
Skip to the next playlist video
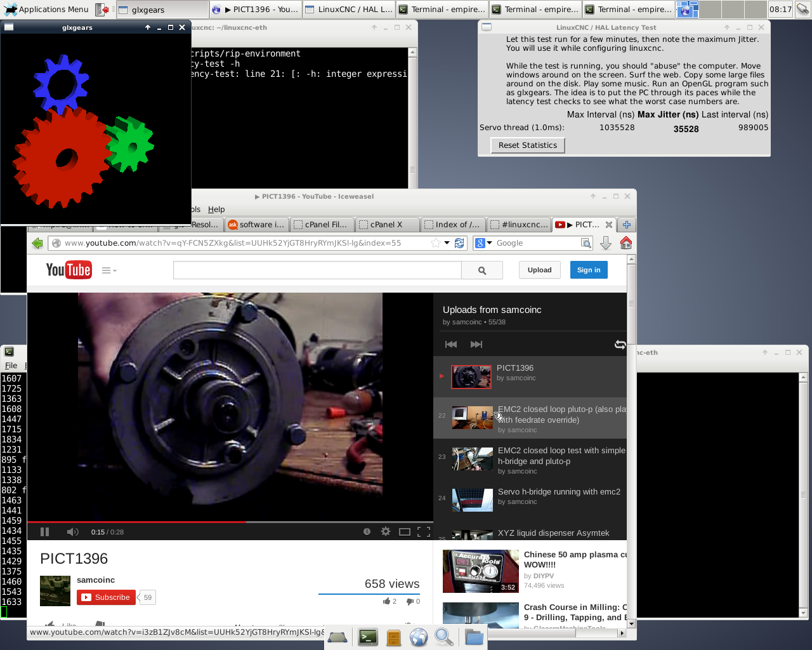(476, 344)
